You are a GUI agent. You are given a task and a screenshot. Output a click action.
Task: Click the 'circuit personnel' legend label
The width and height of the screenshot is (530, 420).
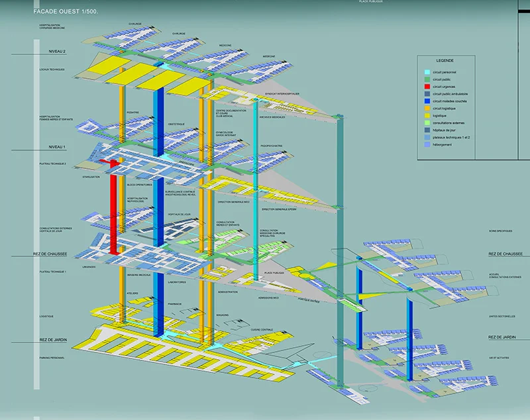(444, 72)
